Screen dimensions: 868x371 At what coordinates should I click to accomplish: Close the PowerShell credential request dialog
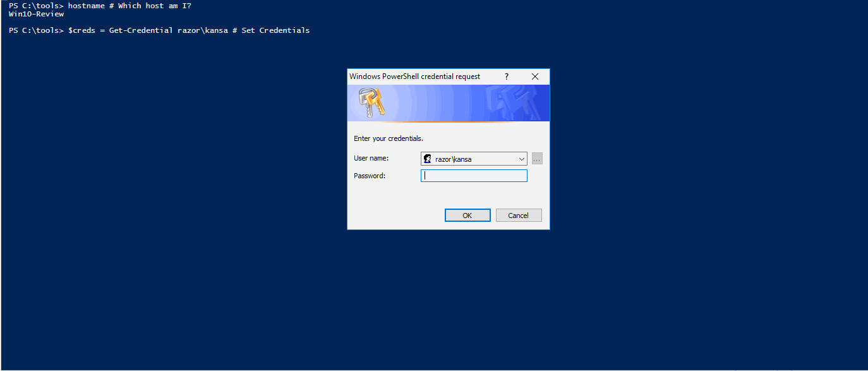pos(535,76)
